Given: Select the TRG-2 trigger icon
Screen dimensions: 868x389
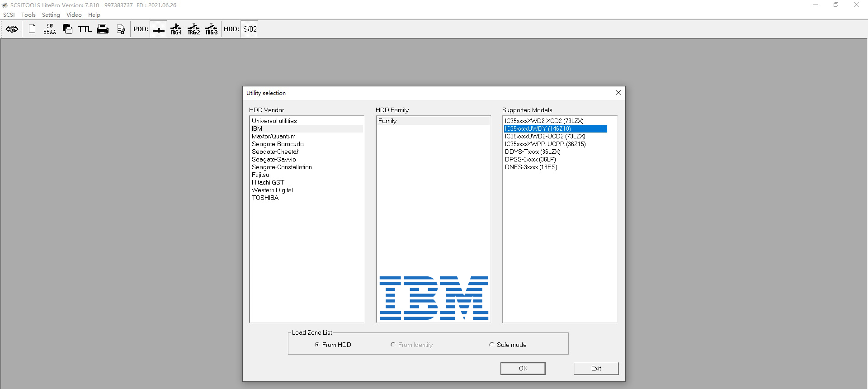Looking at the screenshot, I should pos(194,29).
